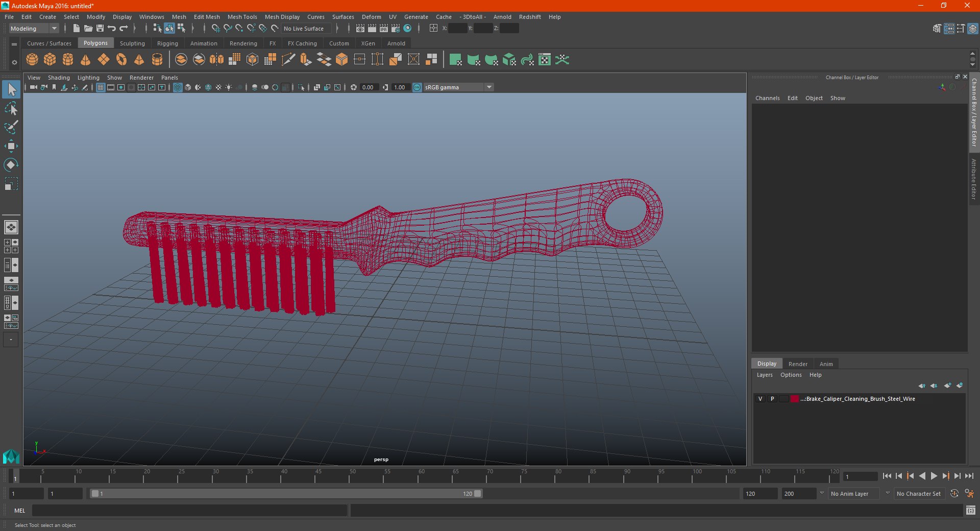Switch to the Sculpting shelf tab
Viewport: 980px width, 531px height.
[x=132, y=43]
